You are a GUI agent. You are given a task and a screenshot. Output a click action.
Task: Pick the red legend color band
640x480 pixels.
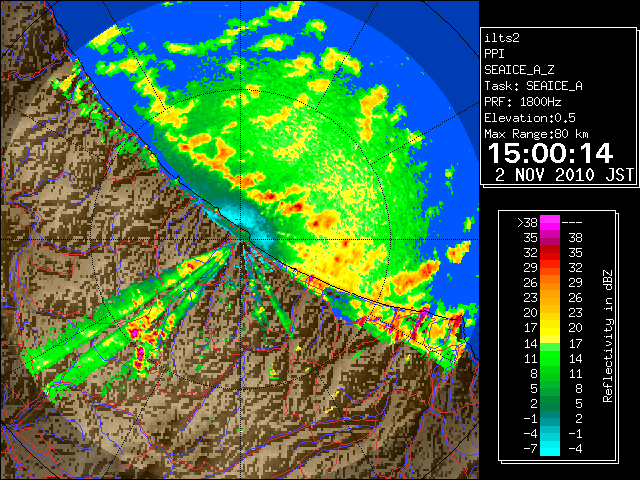point(550,253)
